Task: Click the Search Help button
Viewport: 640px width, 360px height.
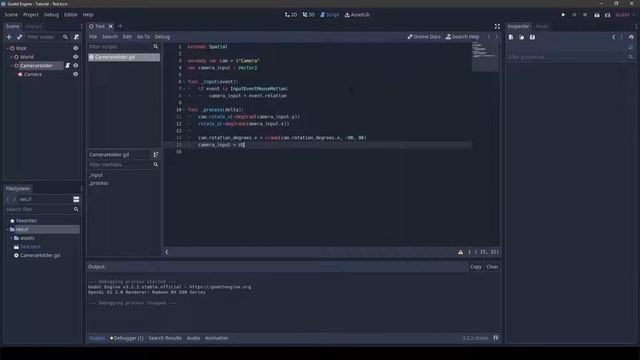Action: tap(462, 37)
